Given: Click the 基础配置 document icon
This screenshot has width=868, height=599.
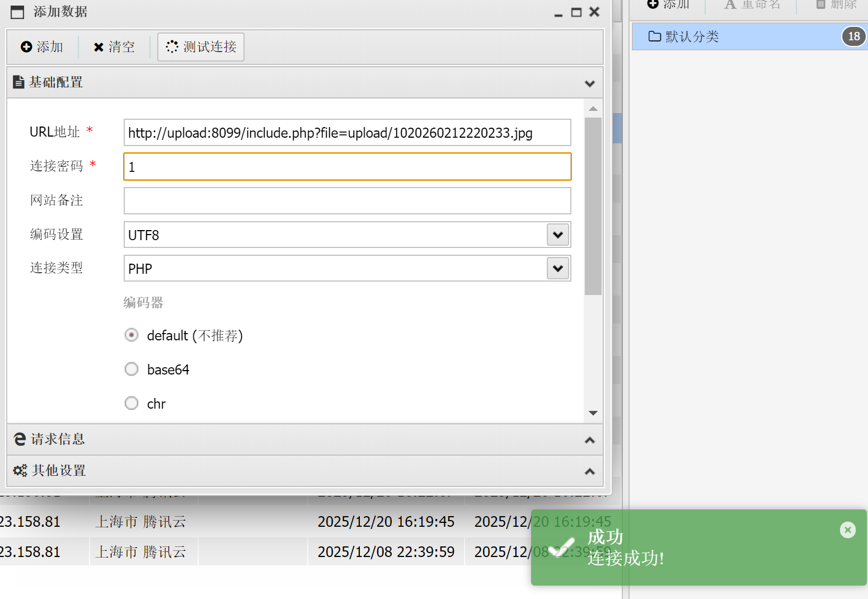Looking at the screenshot, I should 18,82.
